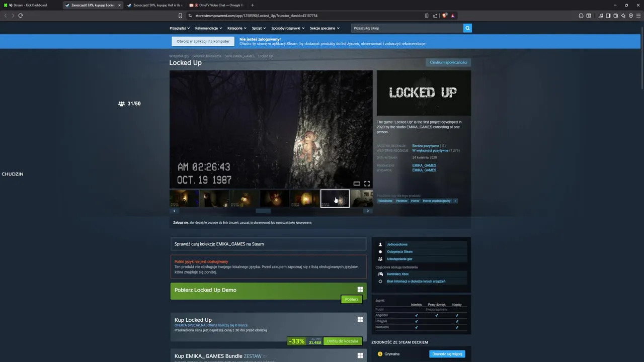Click the Windows icon on EMIKA_GAMES Bundle row

[360, 355]
